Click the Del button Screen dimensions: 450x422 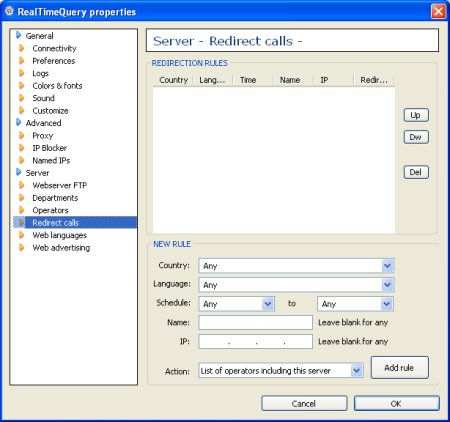pyautogui.click(x=416, y=172)
